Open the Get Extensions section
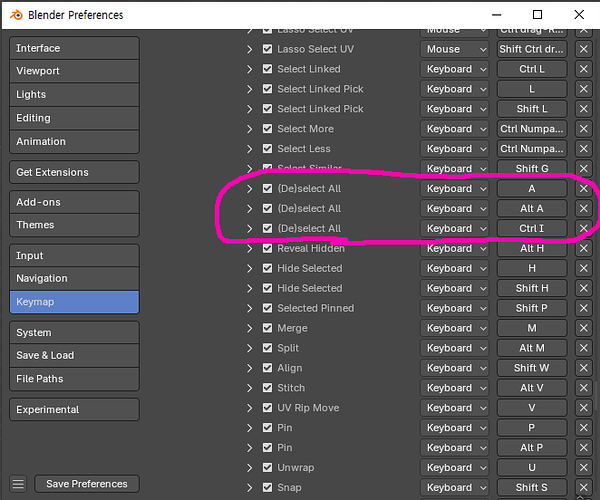 pos(74,172)
